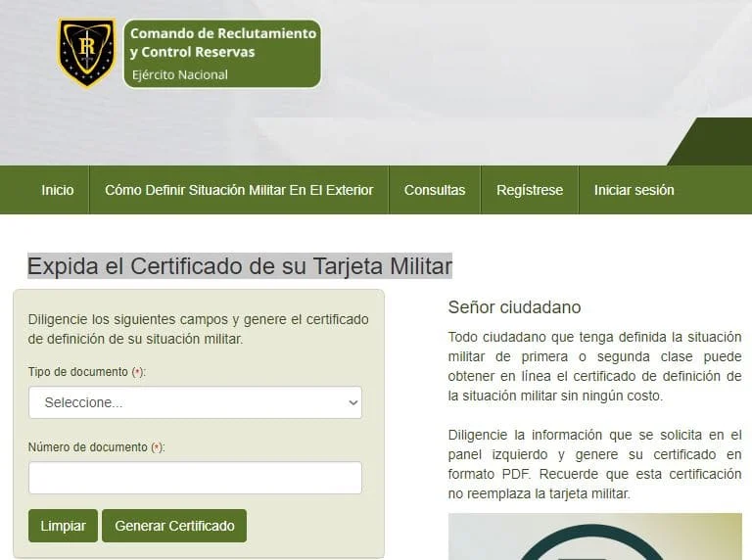The width and height of the screenshot is (752, 560).
Task: Click the Generar Certificado button
Action: click(174, 526)
